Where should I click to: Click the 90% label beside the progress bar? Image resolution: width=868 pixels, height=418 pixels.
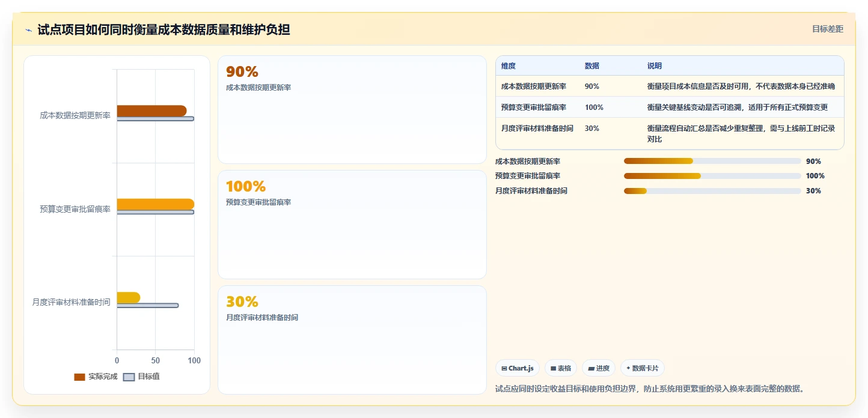(x=813, y=162)
